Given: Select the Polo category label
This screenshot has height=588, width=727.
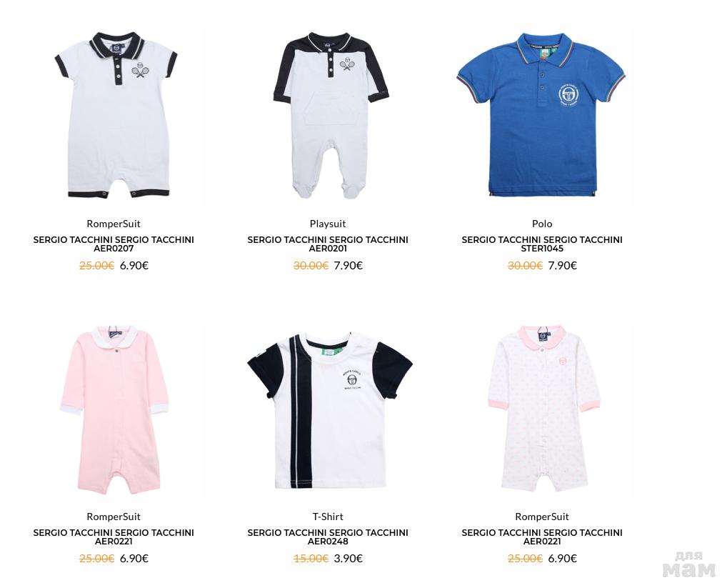Looking at the screenshot, I should tap(542, 224).
